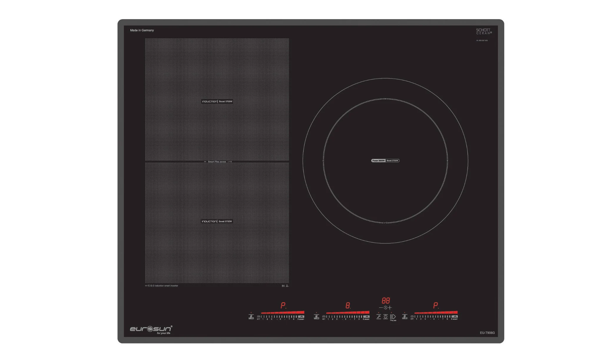Tap middle zone Boost chevron button
This screenshot has height=364, width=603.
coord(367,317)
